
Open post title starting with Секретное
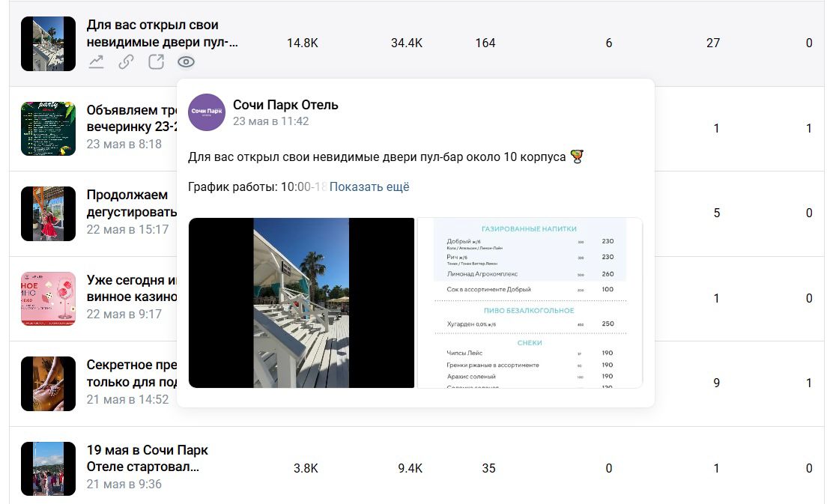(132, 373)
